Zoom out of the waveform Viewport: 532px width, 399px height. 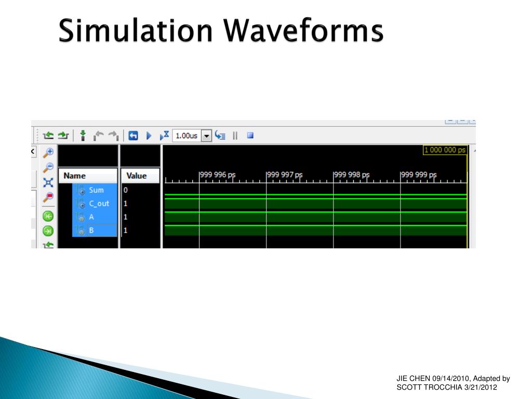tap(48, 167)
